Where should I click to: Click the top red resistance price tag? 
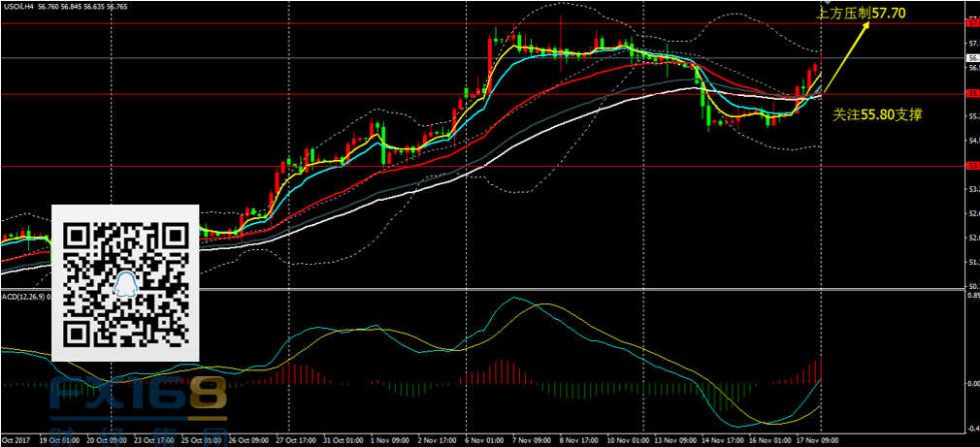(971, 21)
